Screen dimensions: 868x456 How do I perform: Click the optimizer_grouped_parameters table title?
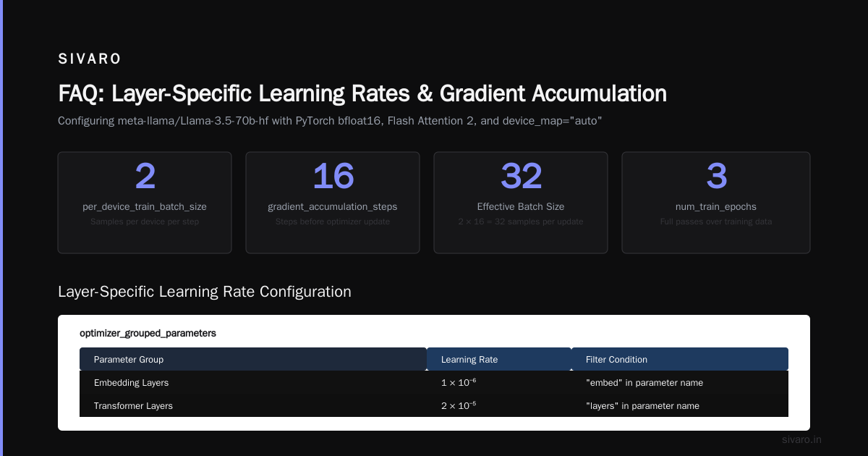pos(148,334)
